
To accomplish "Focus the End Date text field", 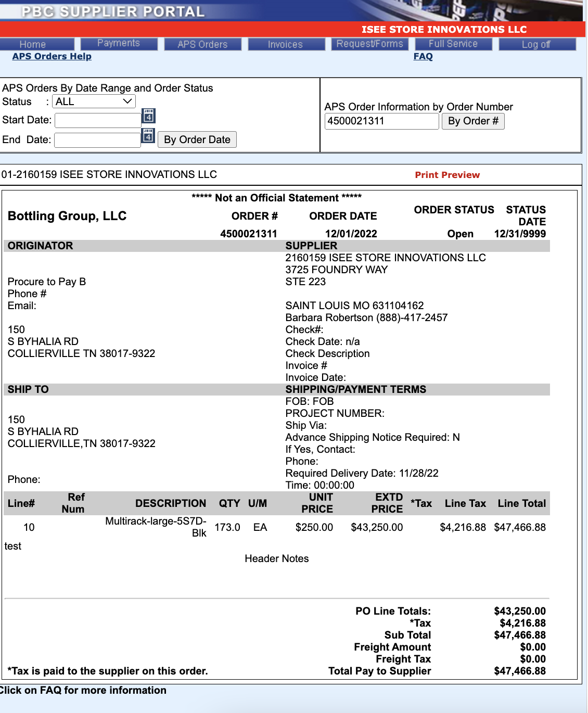I will pyautogui.click(x=97, y=140).
